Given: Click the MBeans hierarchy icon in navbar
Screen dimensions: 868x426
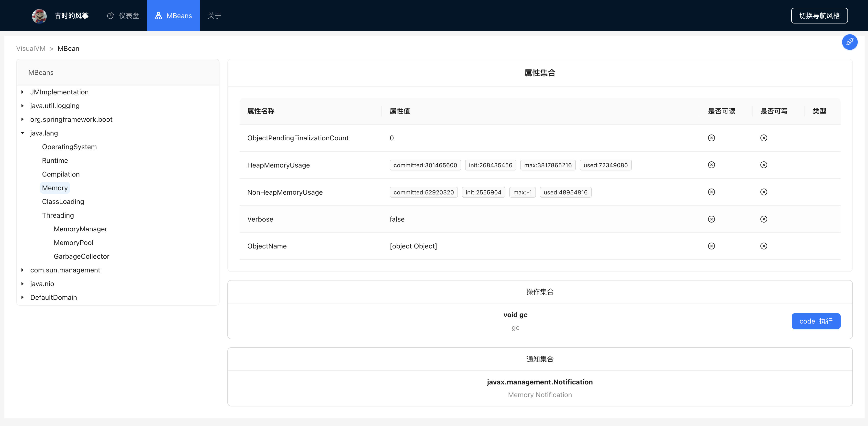Looking at the screenshot, I should (x=158, y=16).
